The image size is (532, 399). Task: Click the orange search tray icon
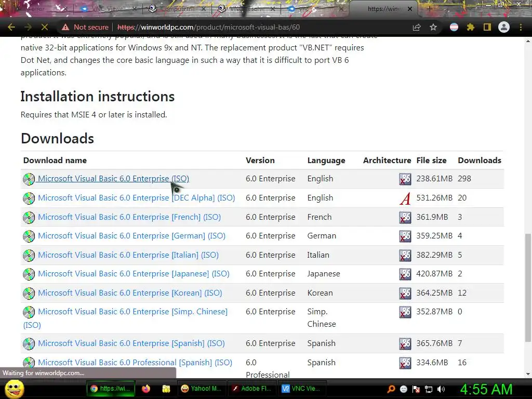point(391,389)
